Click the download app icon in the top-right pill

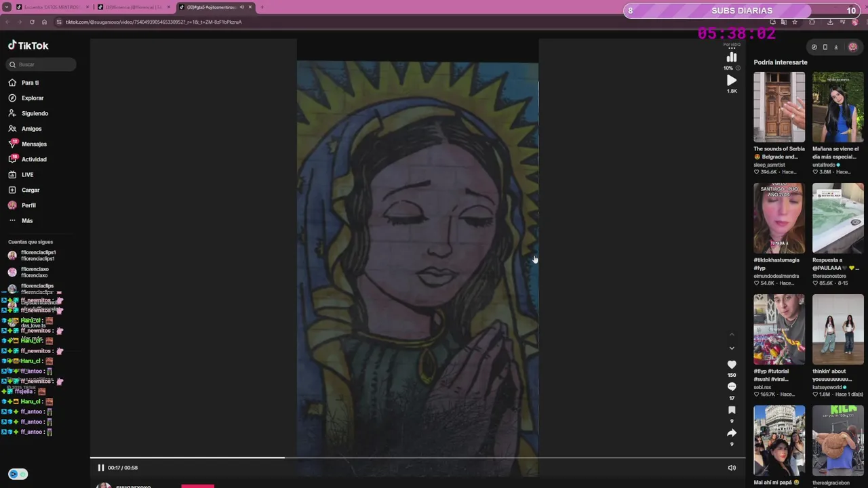836,47
